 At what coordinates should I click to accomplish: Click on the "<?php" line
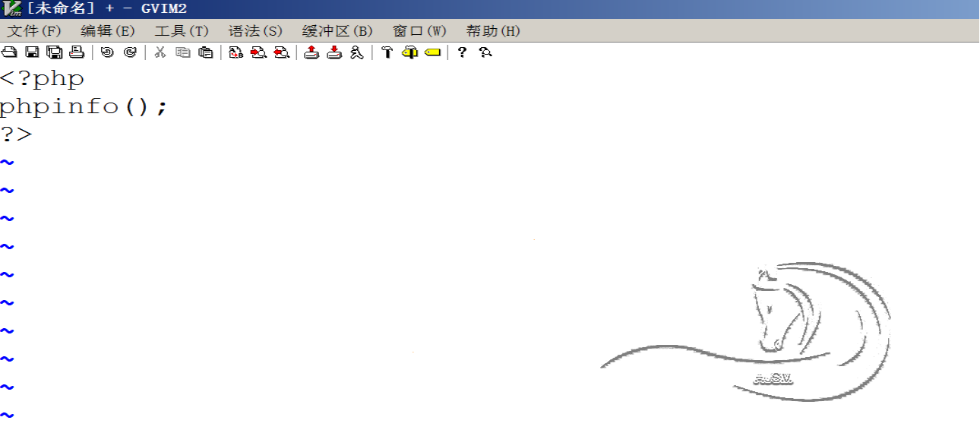tap(43, 79)
